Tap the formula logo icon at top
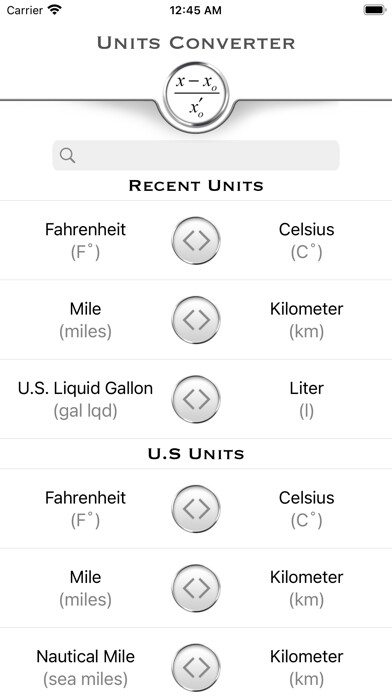The width and height of the screenshot is (392, 696). (x=196, y=96)
